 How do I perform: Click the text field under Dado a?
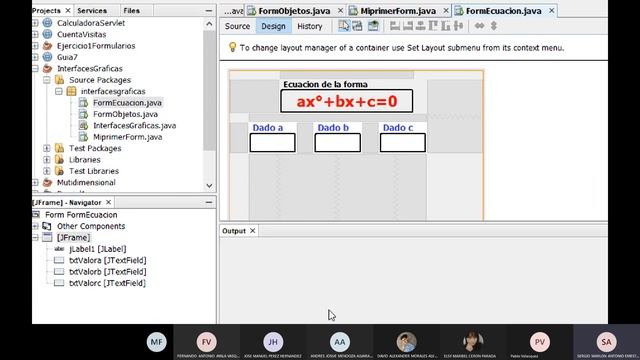tap(272, 143)
